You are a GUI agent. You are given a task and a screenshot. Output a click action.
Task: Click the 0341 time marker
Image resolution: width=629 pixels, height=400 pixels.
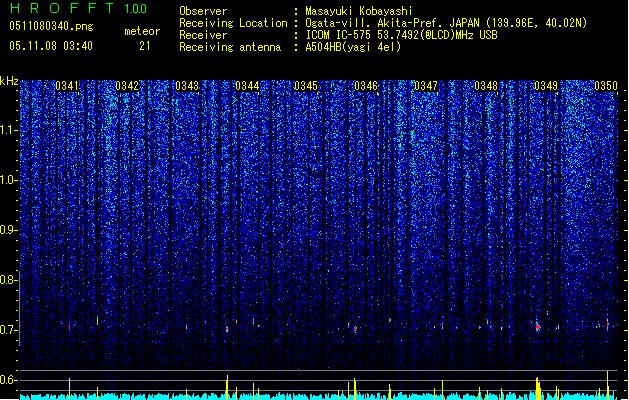(67, 86)
